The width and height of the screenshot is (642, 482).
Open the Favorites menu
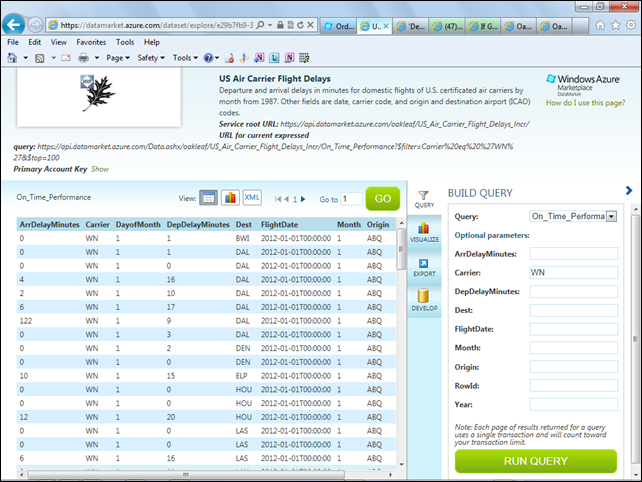coord(91,42)
